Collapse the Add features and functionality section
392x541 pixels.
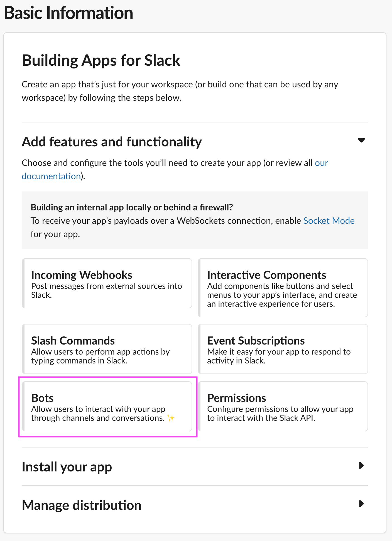361,140
